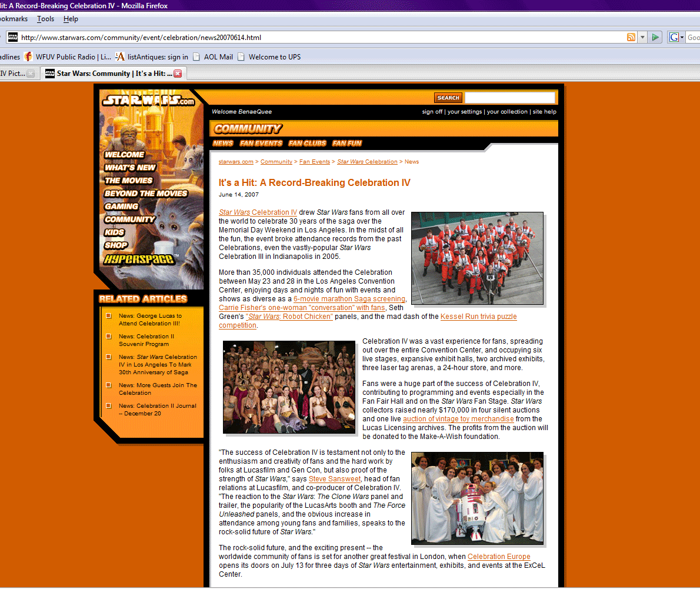Open the Kessel Run trivia puzzle link
The height and width of the screenshot is (589, 700).
click(x=478, y=317)
